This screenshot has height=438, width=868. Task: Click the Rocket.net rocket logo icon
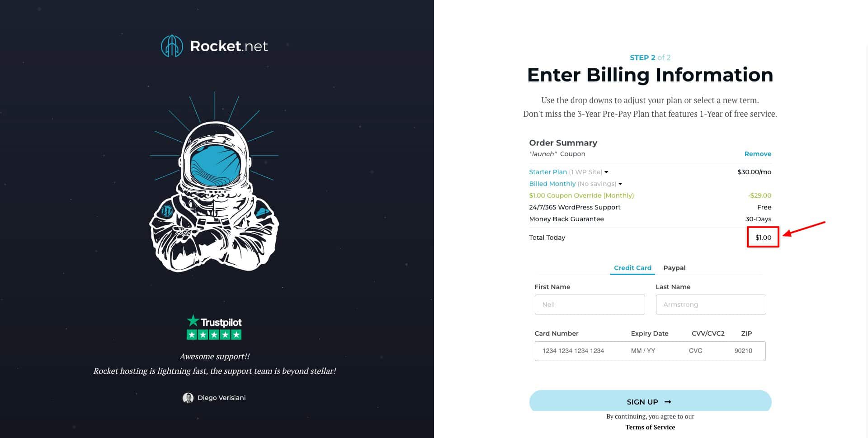[172, 46]
